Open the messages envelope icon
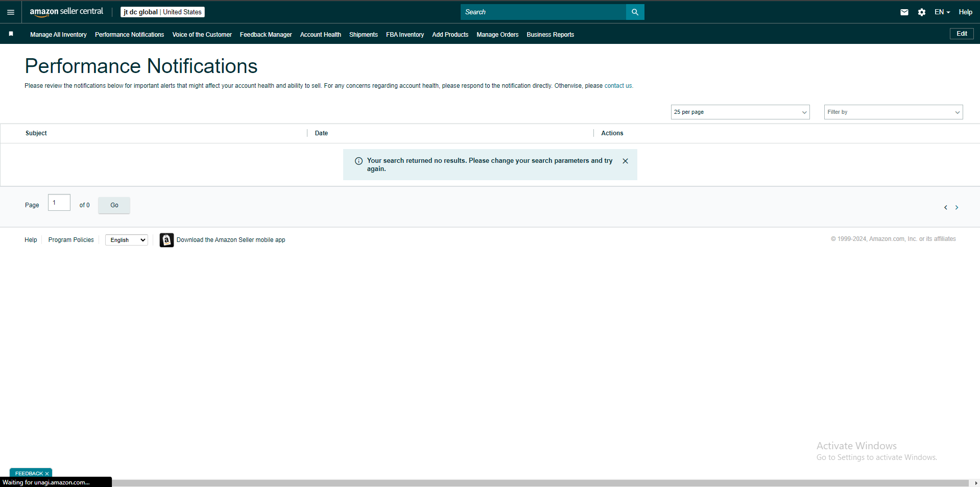 904,12
